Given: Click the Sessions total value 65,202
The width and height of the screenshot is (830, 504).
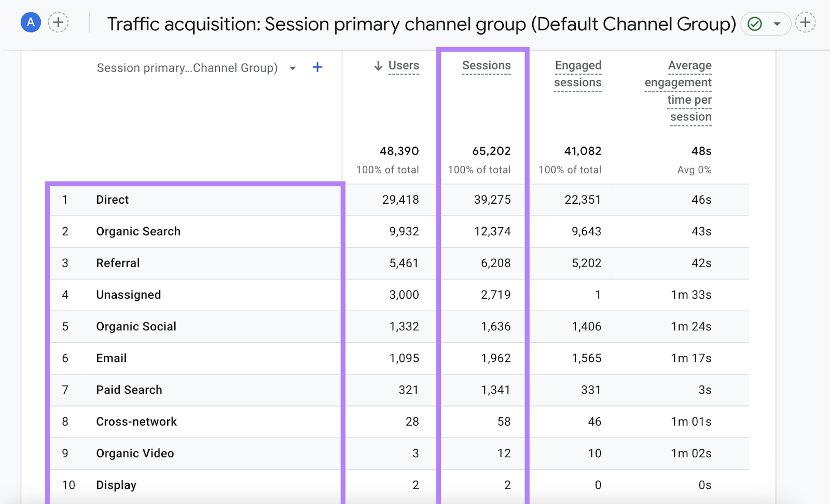Looking at the screenshot, I should (490, 151).
